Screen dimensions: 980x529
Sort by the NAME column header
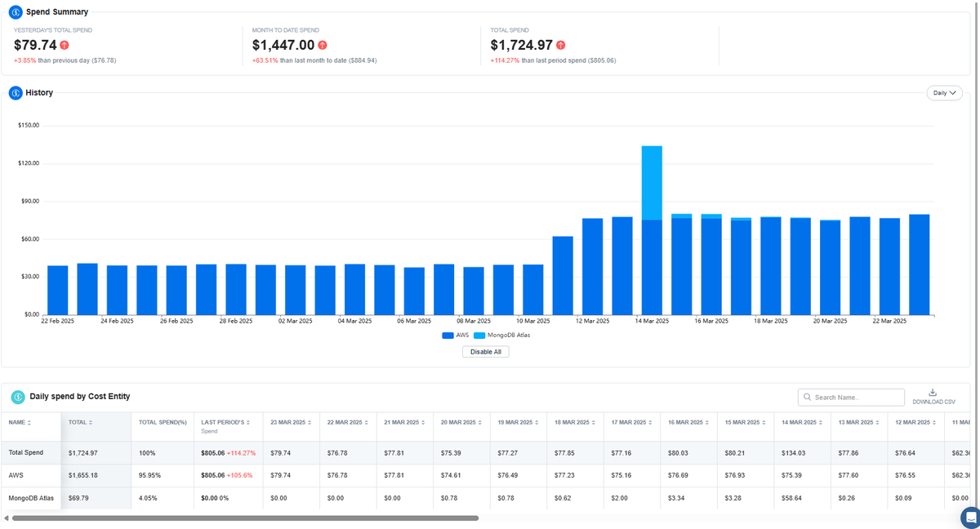tap(20, 422)
